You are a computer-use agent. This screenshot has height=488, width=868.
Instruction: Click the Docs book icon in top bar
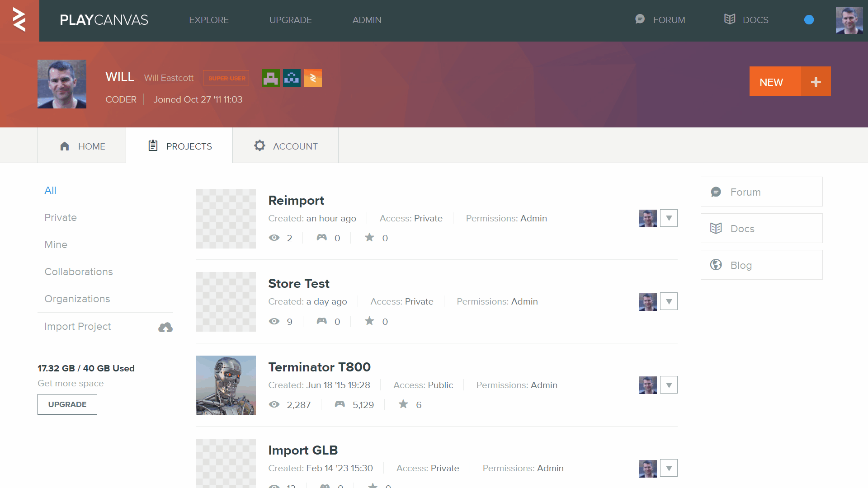[x=729, y=19]
